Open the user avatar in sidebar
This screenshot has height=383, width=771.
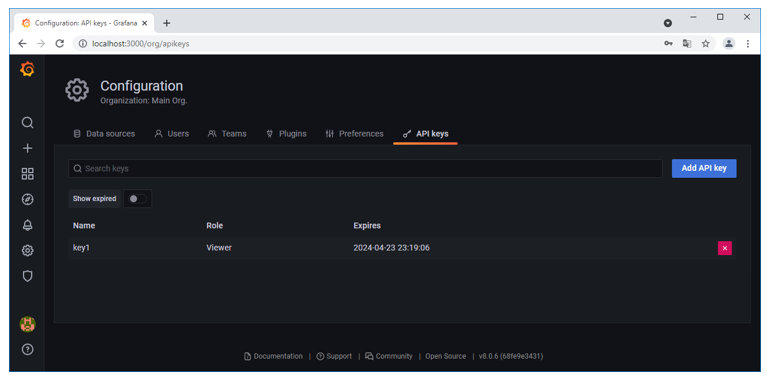pyautogui.click(x=28, y=324)
